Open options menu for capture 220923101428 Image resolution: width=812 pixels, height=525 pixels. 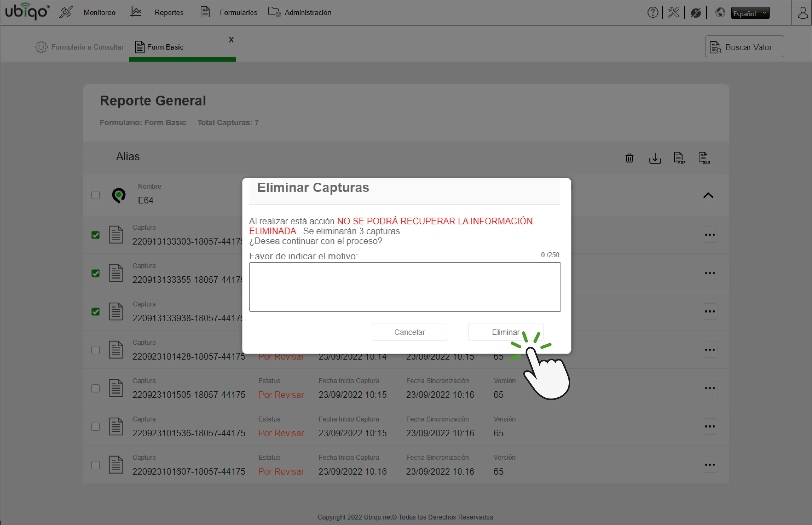710,350
